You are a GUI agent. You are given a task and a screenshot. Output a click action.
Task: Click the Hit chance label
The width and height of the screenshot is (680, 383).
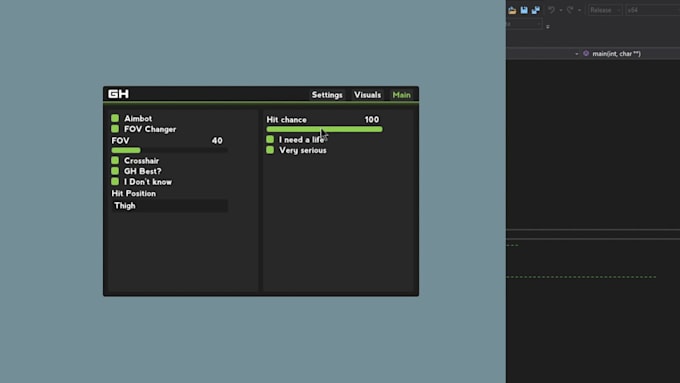(287, 119)
